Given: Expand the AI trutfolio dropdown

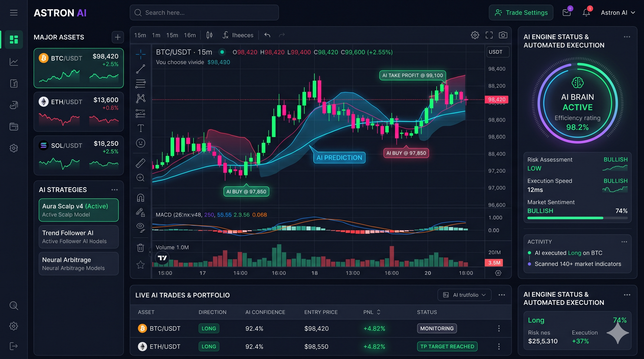Looking at the screenshot, I should tap(464, 295).
